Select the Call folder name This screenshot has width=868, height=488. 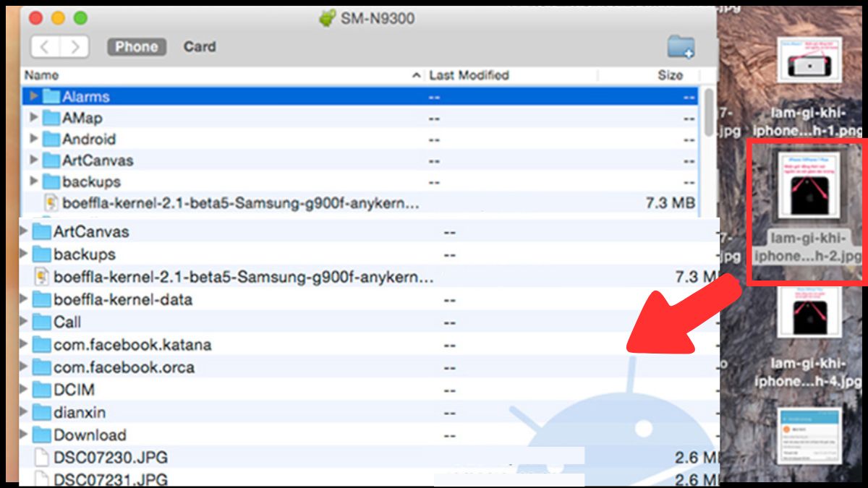click(x=67, y=322)
